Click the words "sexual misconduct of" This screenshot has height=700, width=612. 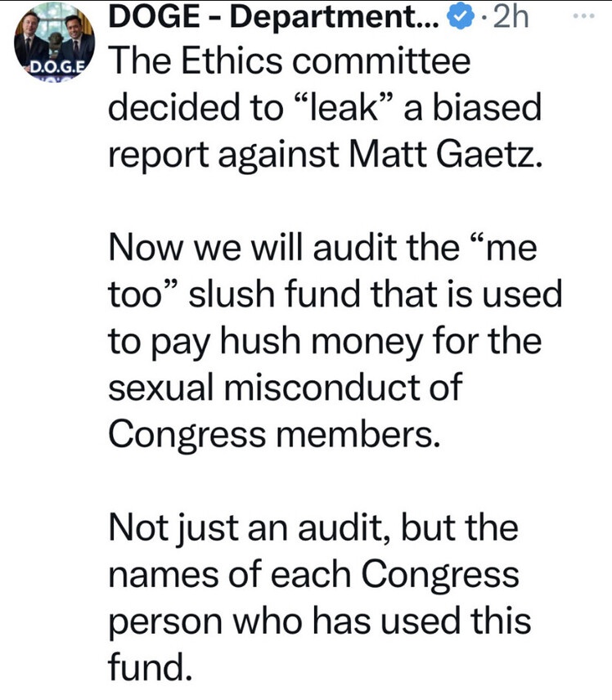click(x=286, y=387)
